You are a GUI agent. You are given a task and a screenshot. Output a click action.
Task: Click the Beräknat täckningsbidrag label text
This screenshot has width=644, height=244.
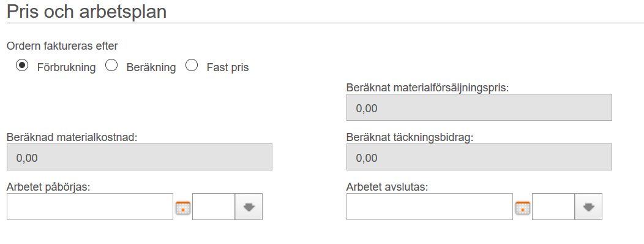(x=410, y=137)
